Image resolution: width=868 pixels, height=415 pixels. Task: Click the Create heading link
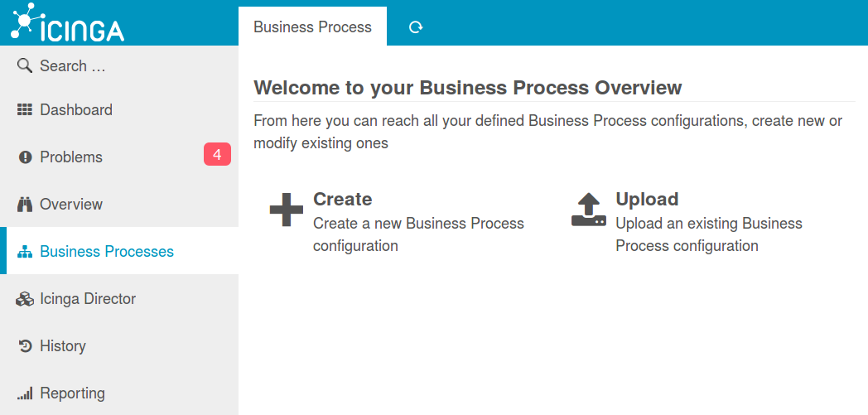[343, 199]
